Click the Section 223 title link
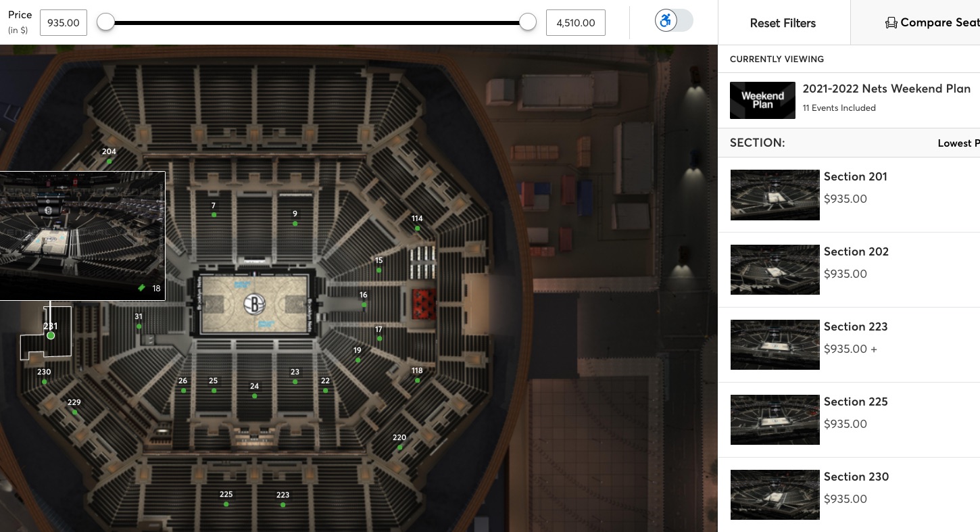 [856, 327]
